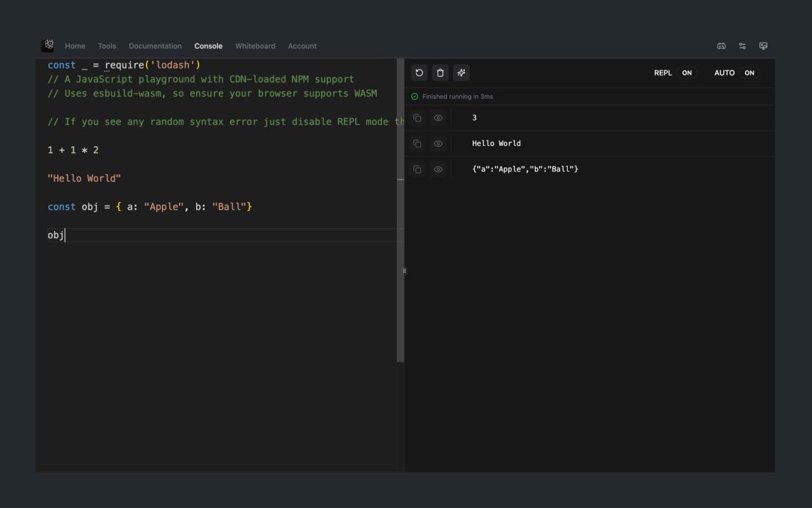The image size is (812, 508).
Task: Toggle eye icon for Hello World output
Action: (x=438, y=144)
